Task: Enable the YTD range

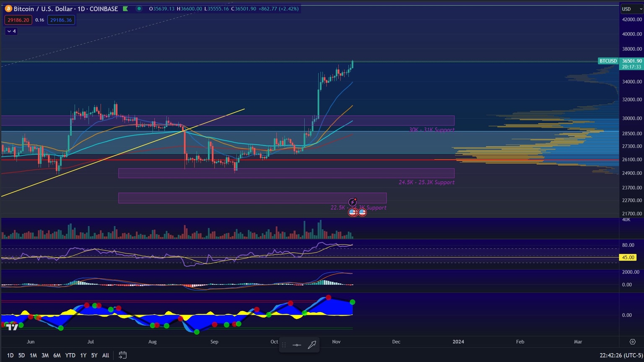Action: click(x=70, y=355)
